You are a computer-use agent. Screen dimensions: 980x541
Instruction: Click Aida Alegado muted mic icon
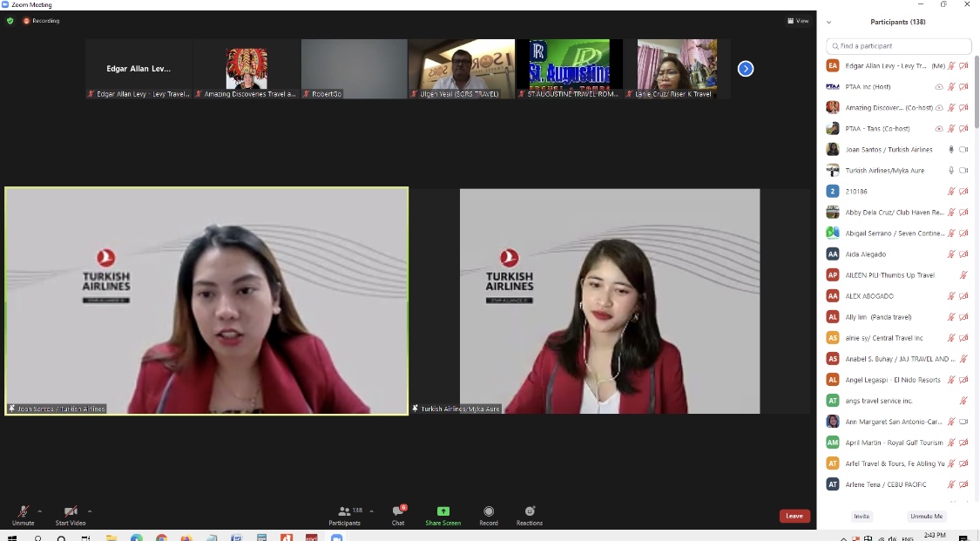[x=951, y=254]
